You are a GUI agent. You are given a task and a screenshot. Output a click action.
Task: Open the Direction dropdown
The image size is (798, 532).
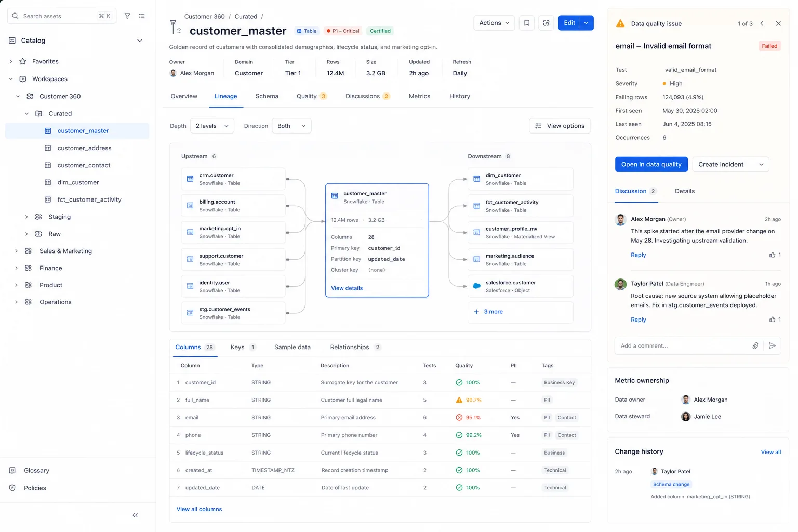click(x=291, y=126)
